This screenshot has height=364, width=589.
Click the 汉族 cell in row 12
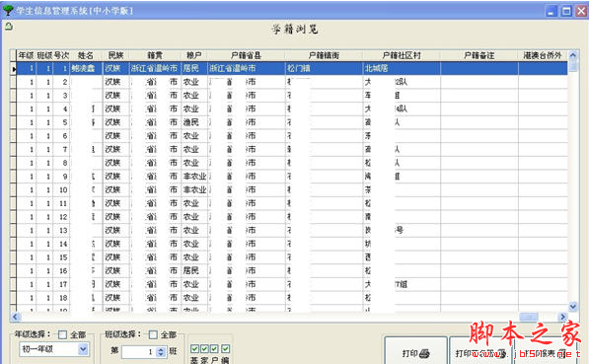115,217
